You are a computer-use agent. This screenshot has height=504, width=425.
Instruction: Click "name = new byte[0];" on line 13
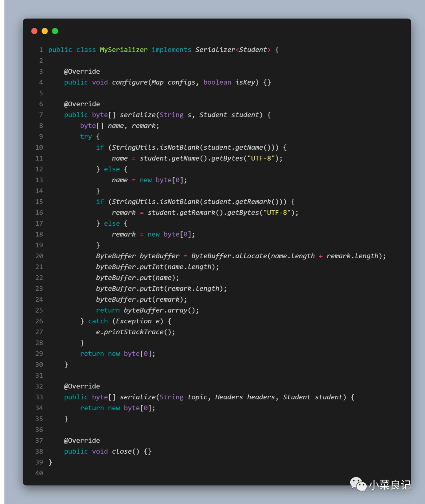pos(150,180)
